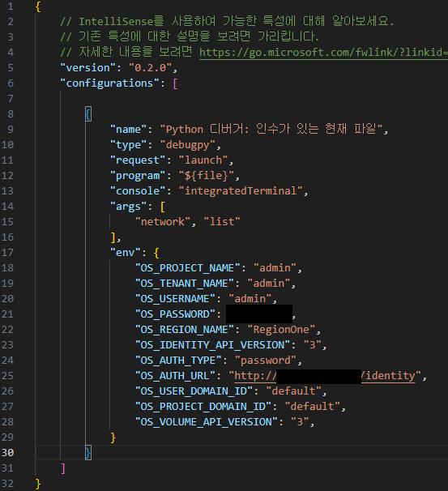Click the "launch" request value

pyautogui.click(x=203, y=160)
